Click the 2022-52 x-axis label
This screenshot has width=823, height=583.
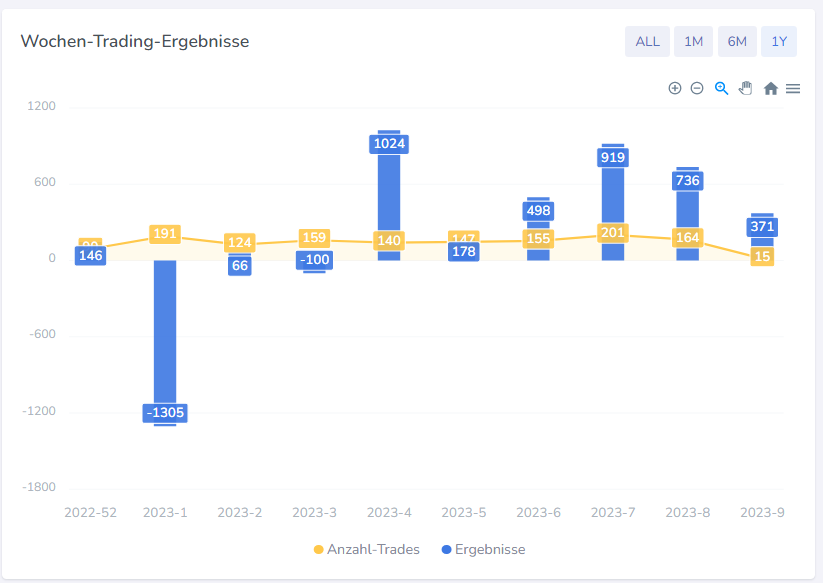tap(90, 513)
